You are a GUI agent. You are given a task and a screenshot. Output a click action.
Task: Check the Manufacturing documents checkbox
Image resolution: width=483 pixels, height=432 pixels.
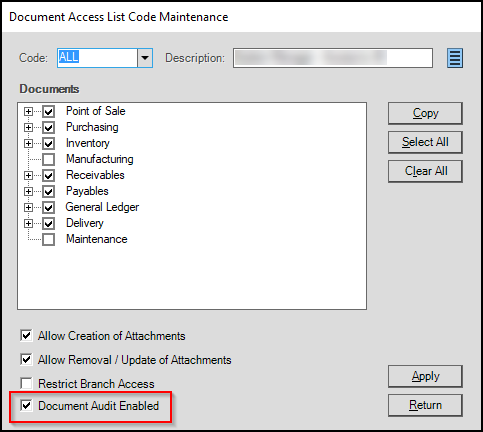tap(49, 159)
